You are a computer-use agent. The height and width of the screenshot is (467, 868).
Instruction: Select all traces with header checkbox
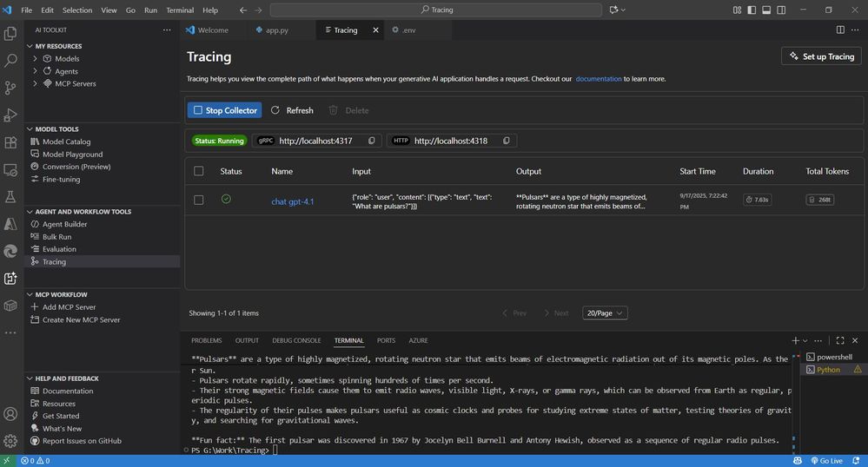(199, 171)
